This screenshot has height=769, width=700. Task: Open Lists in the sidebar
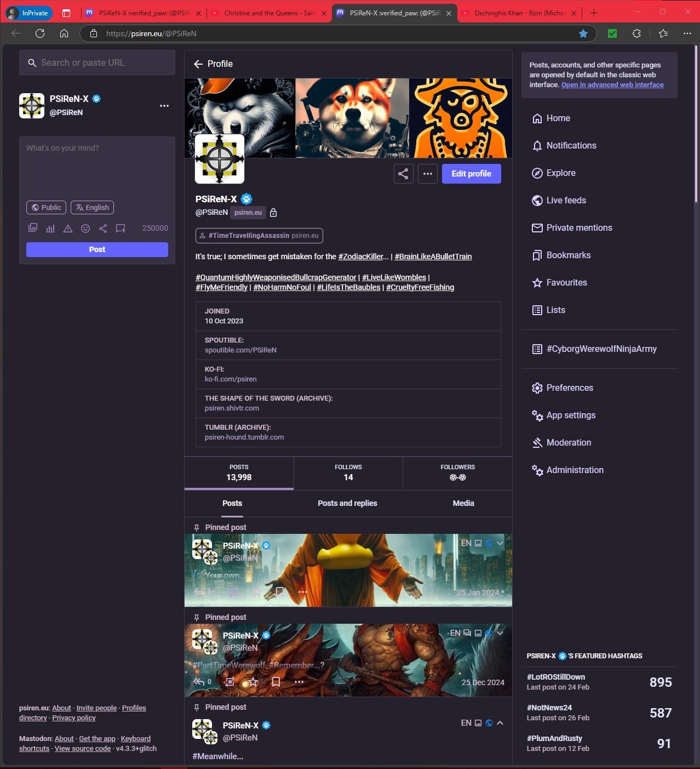548,310
